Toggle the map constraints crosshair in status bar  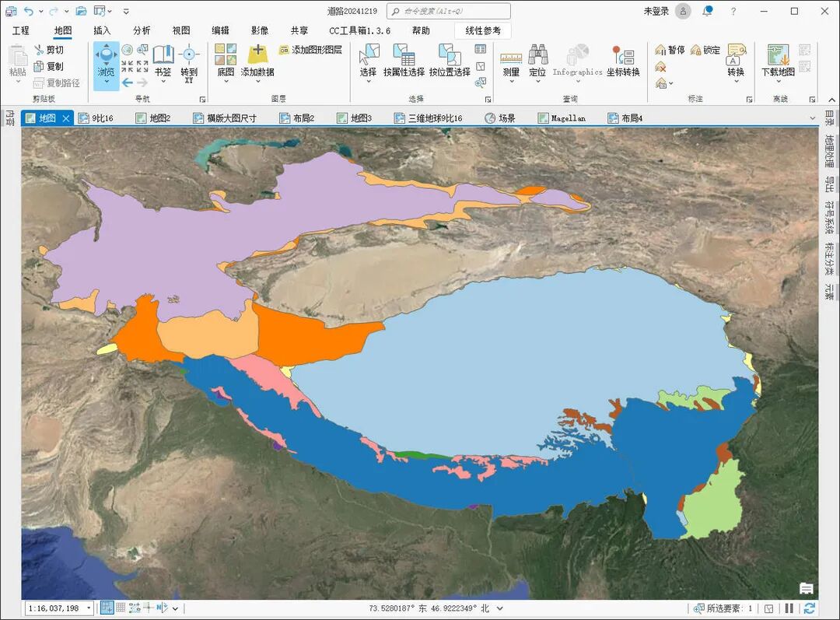(x=148, y=608)
